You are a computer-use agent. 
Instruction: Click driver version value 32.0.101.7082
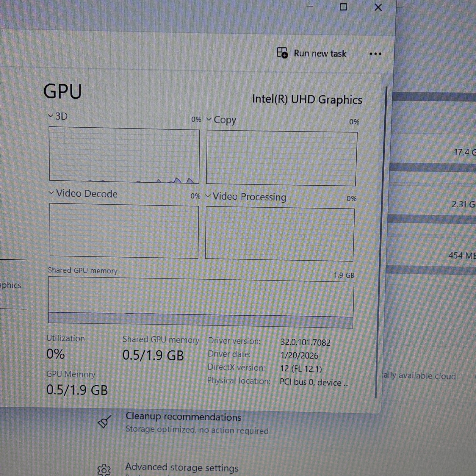pyautogui.click(x=305, y=342)
